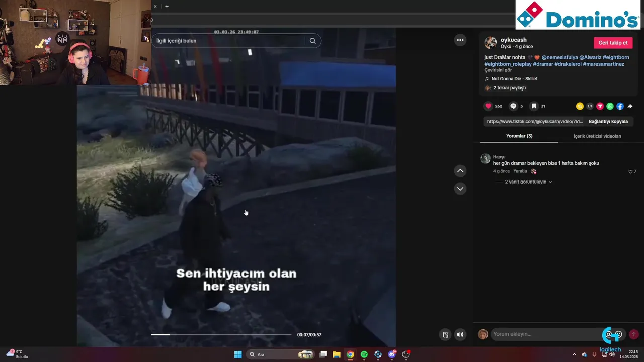Open the embed code icon

point(590,106)
